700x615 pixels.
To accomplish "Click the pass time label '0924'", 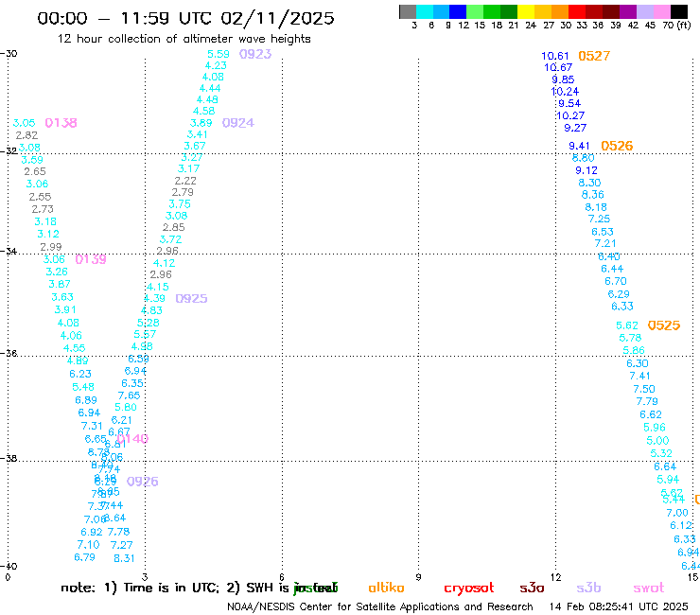I will (x=238, y=123).
